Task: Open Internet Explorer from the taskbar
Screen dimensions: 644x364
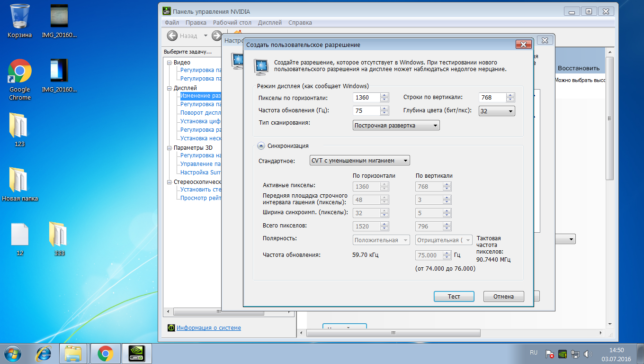Action: [x=44, y=353]
